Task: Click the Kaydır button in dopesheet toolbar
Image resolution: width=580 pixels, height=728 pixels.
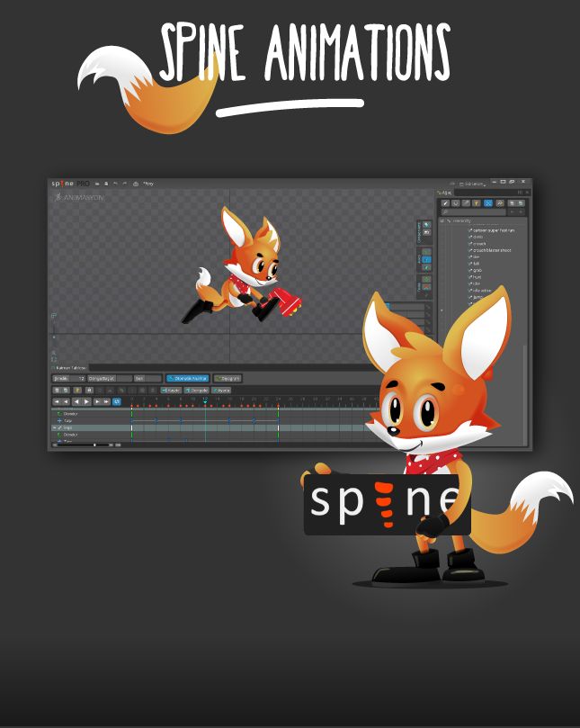Action: [x=171, y=391]
